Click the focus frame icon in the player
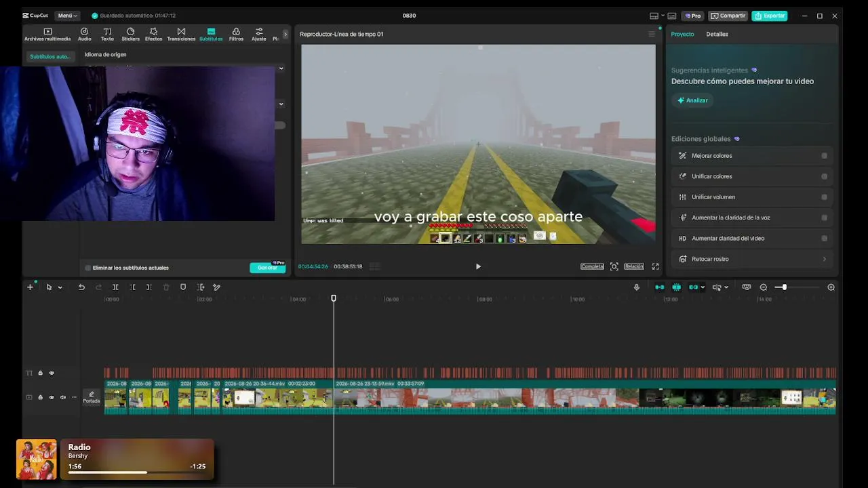This screenshot has width=868, height=488. click(x=614, y=266)
